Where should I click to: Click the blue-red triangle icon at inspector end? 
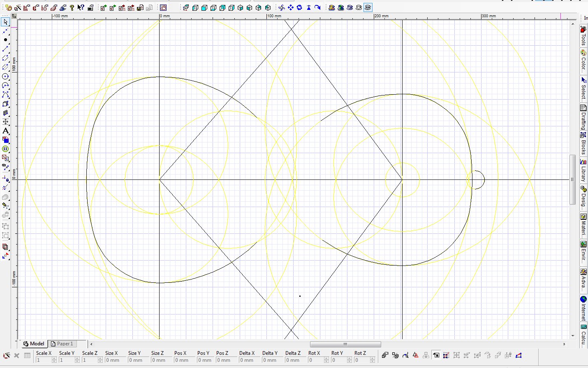pos(519,355)
